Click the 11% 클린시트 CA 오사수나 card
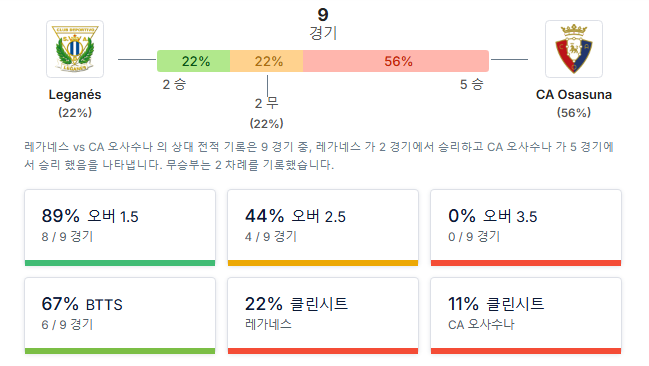The width and height of the screenshot is (649, 366). point(526,316)
